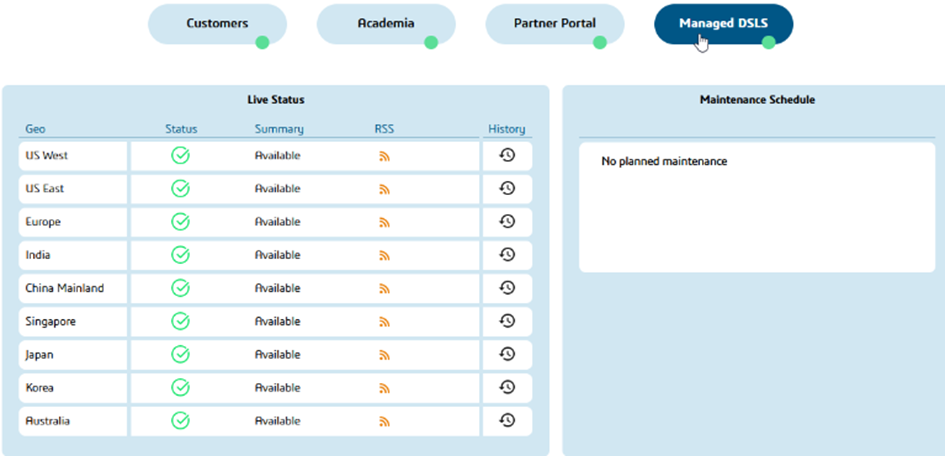945x456 pixels.
Task: Open the RSS feed for Europe
Action: tap(384, 222)
